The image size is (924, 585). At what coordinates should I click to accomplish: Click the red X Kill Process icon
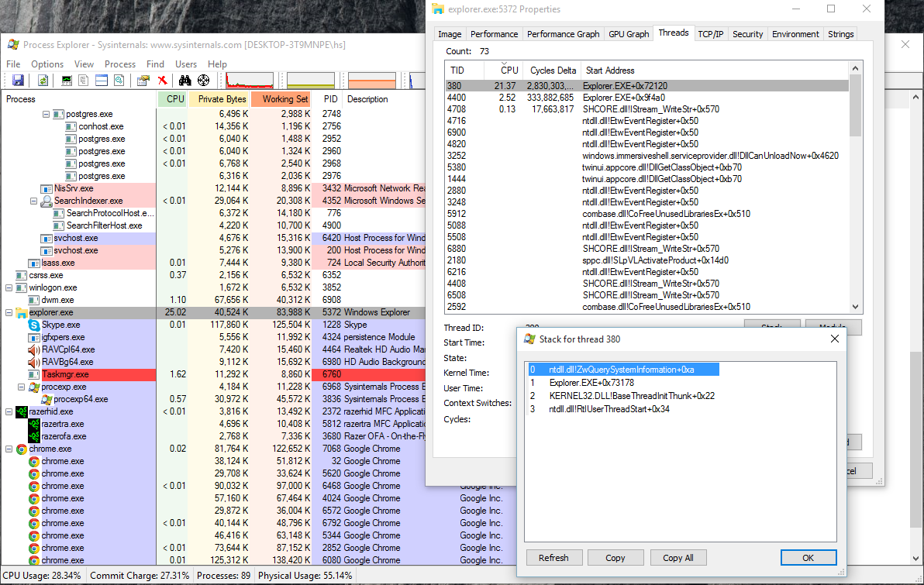(162, 81)
